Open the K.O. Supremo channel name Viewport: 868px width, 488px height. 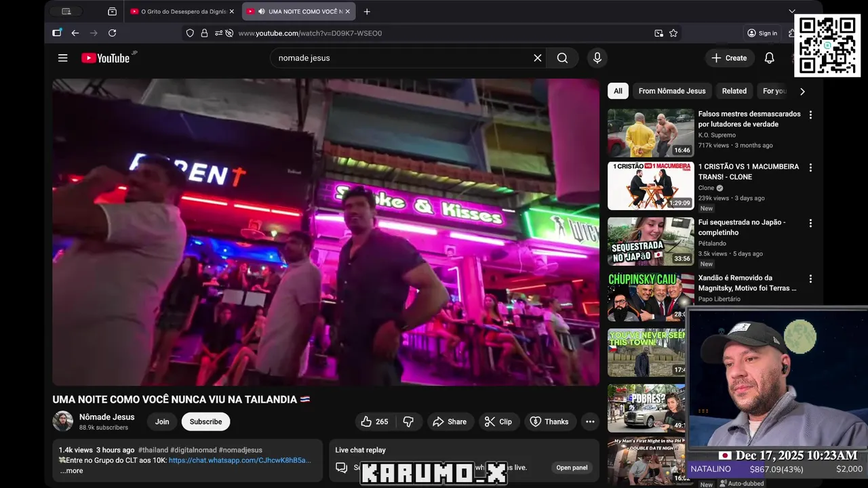pyautogui.click(x=717, y=136)
